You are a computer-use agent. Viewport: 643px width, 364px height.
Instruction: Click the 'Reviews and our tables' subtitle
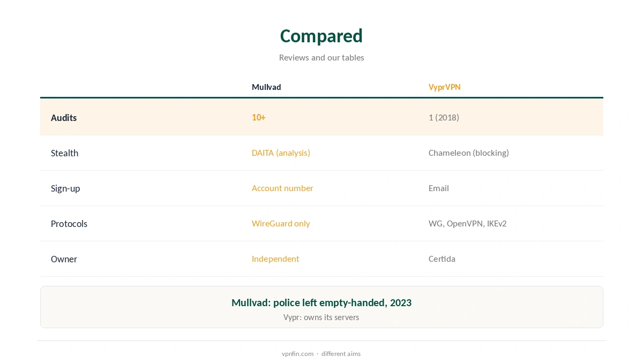[x=322, y=57]
